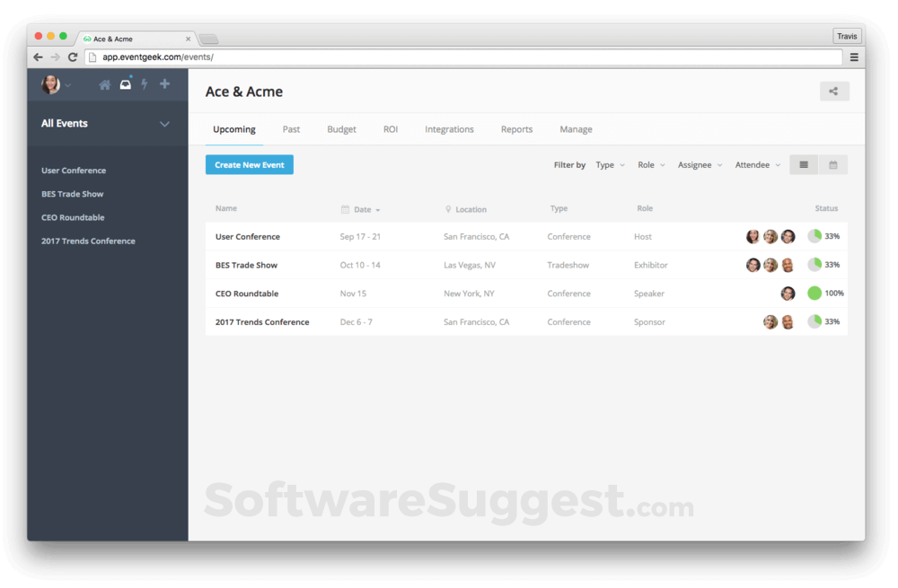Open the Type filter dropdown
The image size is (898, 588).
pyautogui.click(x=610, y=164)
